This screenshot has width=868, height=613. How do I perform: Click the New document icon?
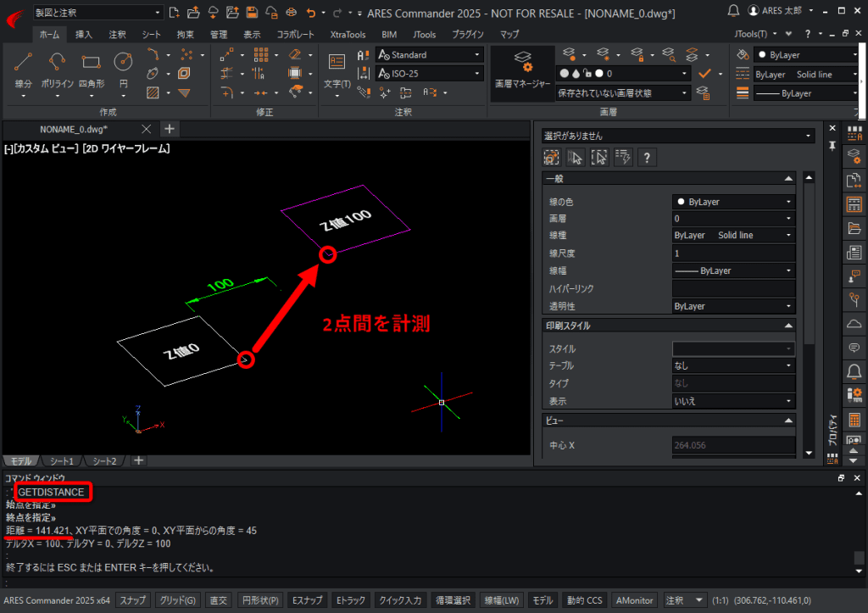tap(175, 12)
